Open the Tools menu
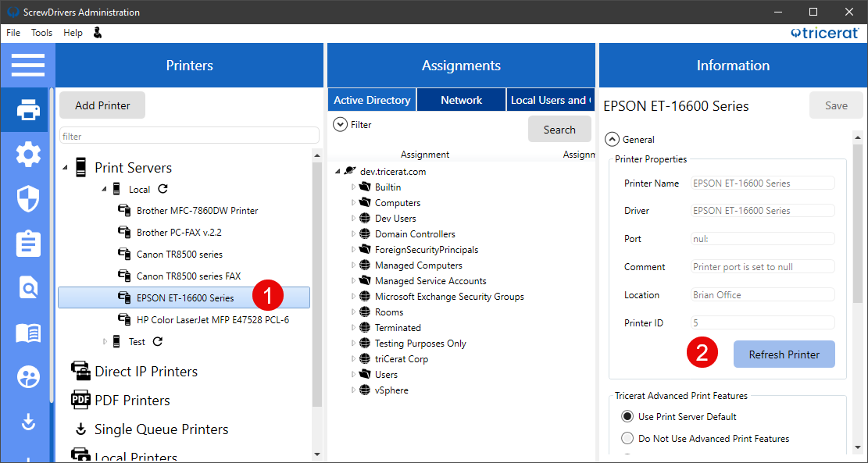 41,33
